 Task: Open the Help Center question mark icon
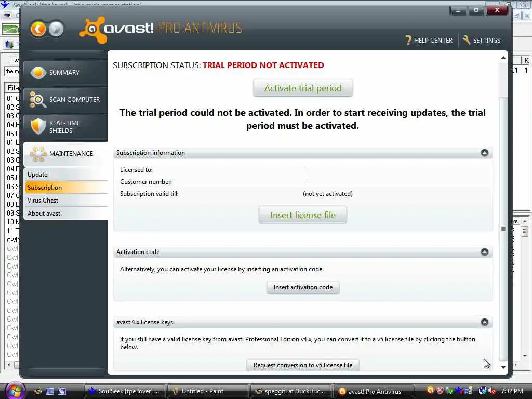click(x=408, y=41)
